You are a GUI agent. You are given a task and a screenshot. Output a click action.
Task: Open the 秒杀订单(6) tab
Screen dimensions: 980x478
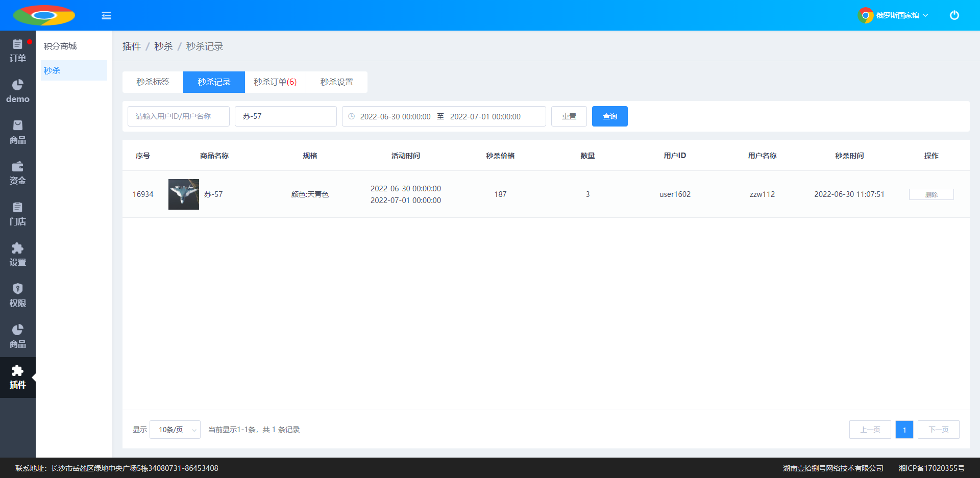(x=275, y=82)
